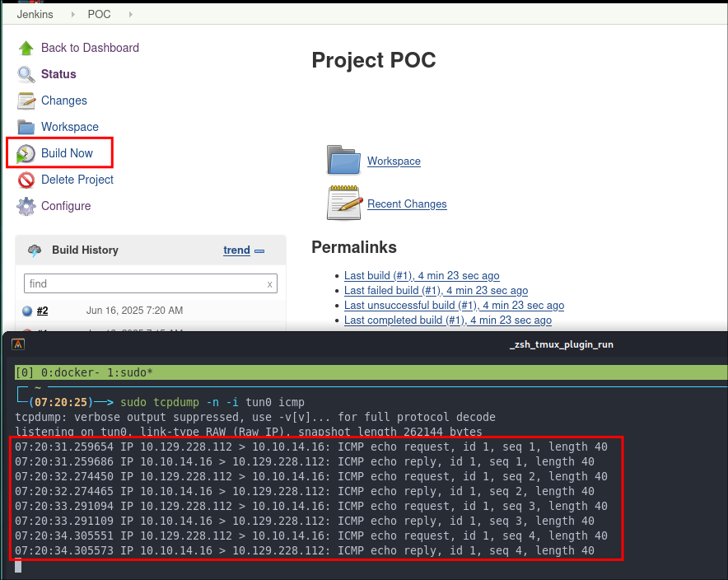This screenshot has height=580, width=728.
Task: Expand the dropdown arrow after POC breadcrumb
Action: [x=130, y=14]
